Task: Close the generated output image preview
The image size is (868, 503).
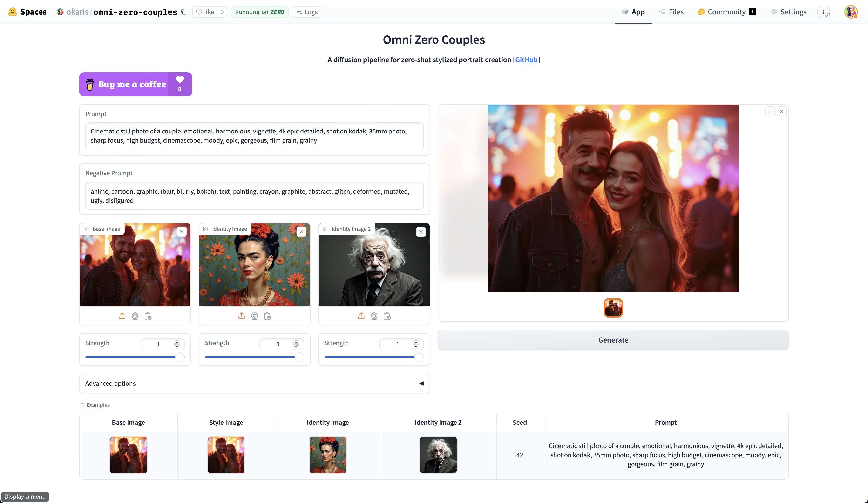Action: (x=781, y=111)
